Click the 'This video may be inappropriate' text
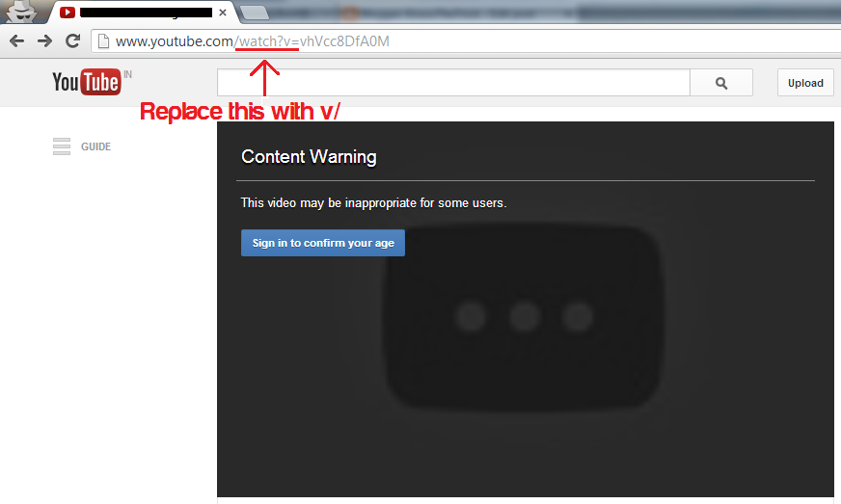The height and width of the screenshot is (504, 841). point(374,203)
